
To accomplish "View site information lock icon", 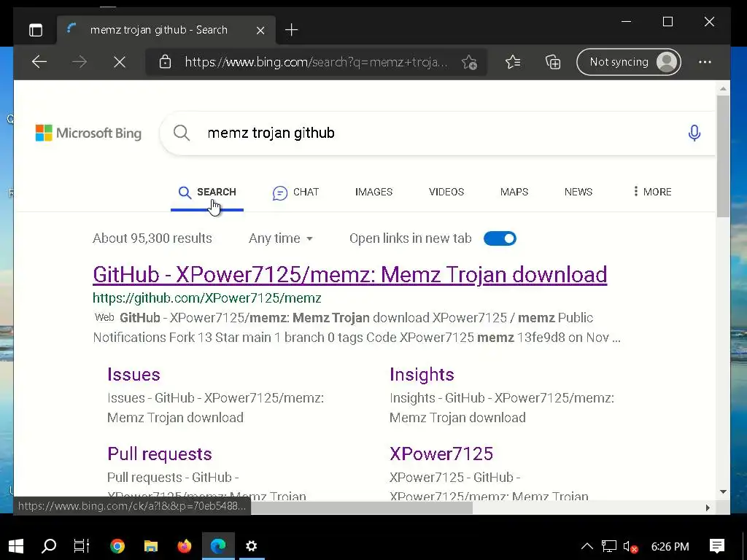I will pyautogui.click(x=165, y=62).
